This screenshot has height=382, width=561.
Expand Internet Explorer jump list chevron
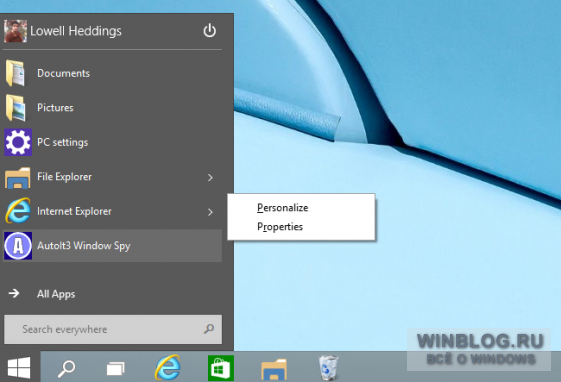point(210,212)
